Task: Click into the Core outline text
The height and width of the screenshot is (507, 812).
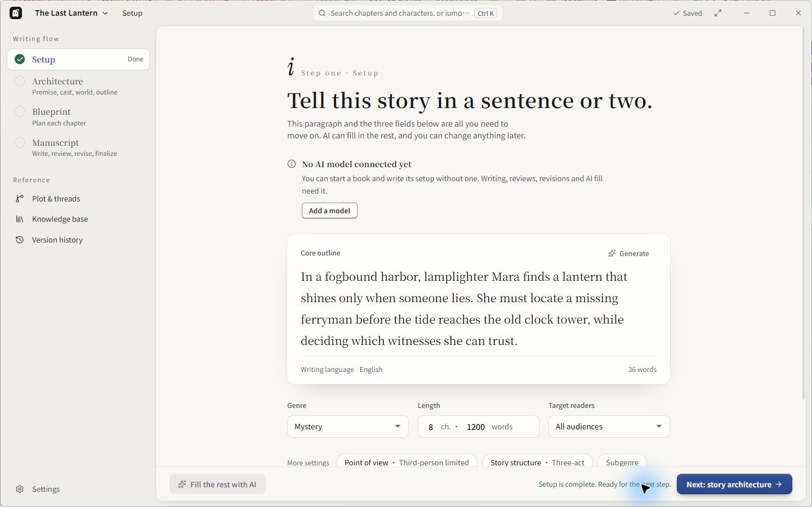Action: pyautogui.click(x=479, y=309)
